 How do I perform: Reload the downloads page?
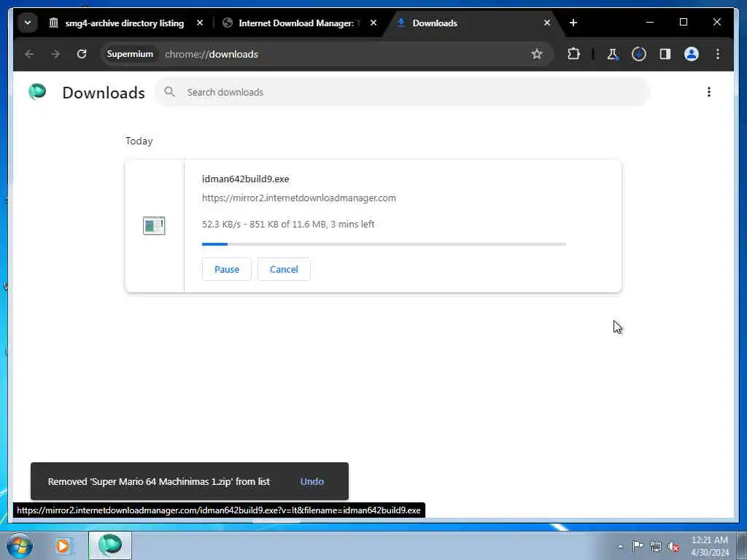coord(82,54)
